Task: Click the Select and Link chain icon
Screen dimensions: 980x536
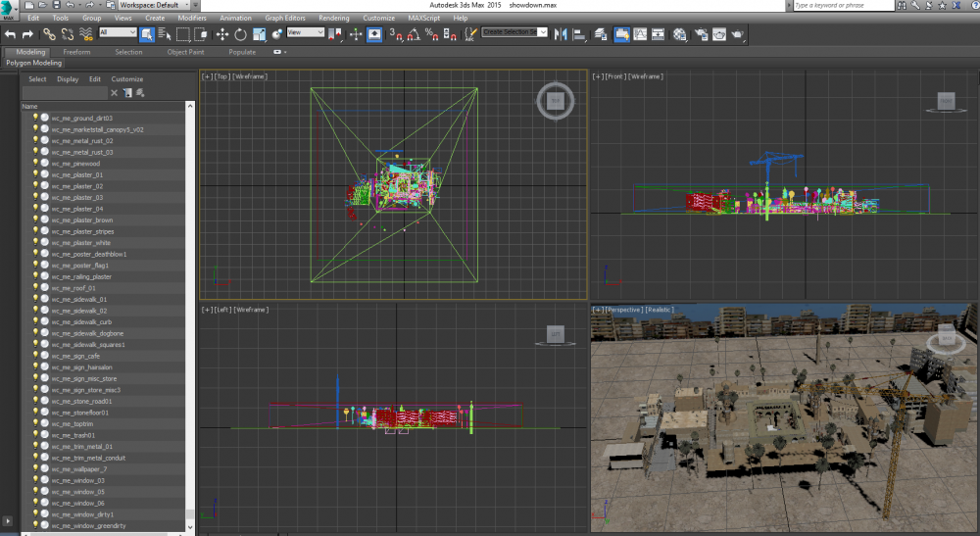Action: tap(49, 34)
